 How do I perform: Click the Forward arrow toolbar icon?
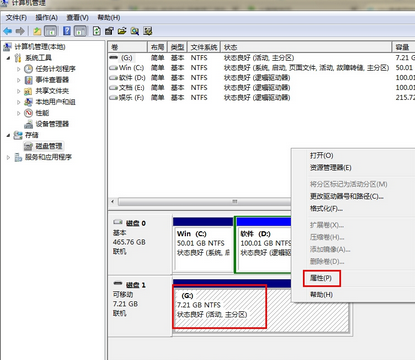pos(20,31)
